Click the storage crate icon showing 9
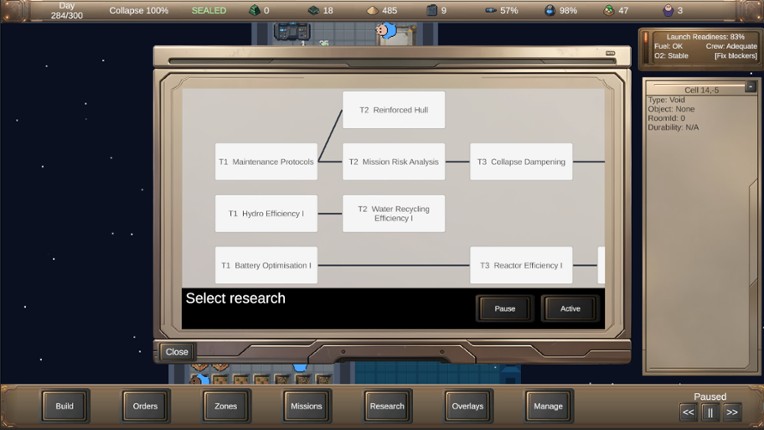Screen dimensions: 764x430 pos(431,10)
